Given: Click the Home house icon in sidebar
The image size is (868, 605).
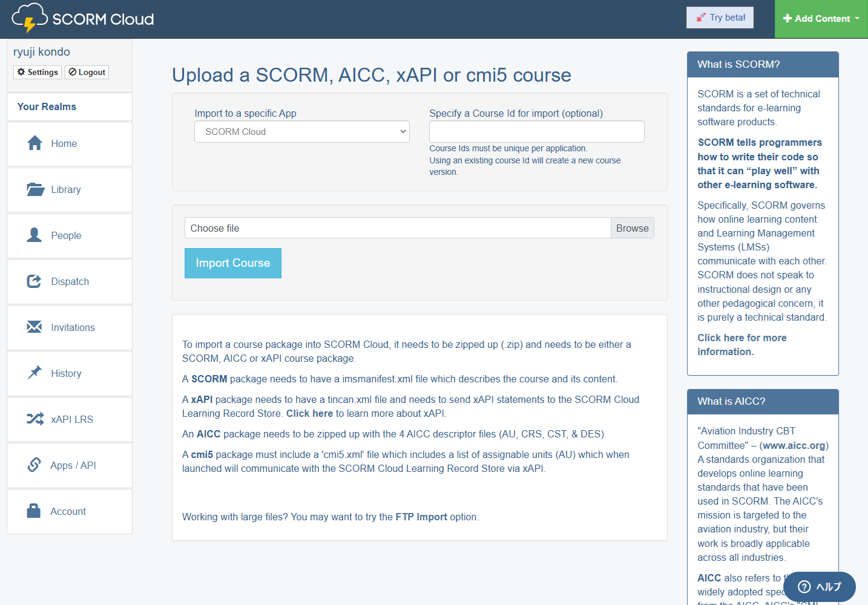Looking at the screenshot, I should 35,143.
